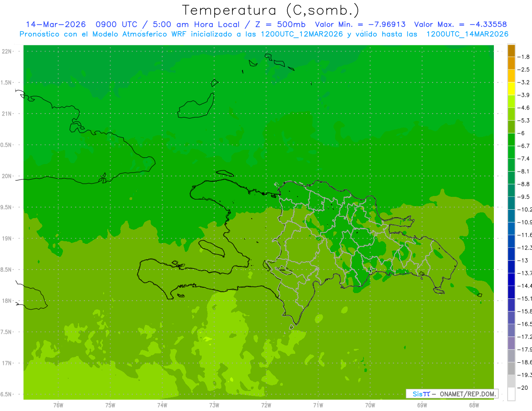Image resolution: width=532 pixels, height=411 pixels.
Task: Click the "68W" longitude label
Action: [474, 405]
